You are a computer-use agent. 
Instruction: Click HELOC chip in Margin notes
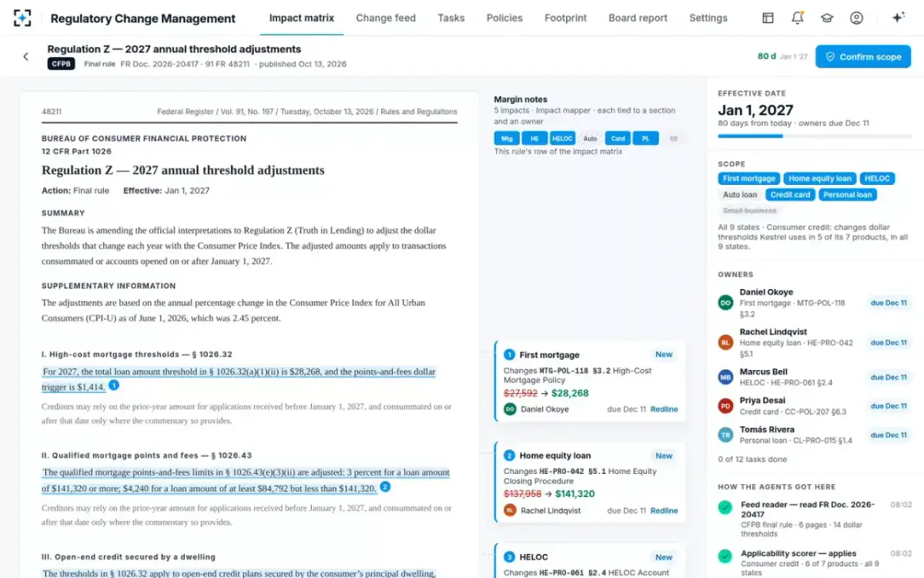[x=562, y=139]
